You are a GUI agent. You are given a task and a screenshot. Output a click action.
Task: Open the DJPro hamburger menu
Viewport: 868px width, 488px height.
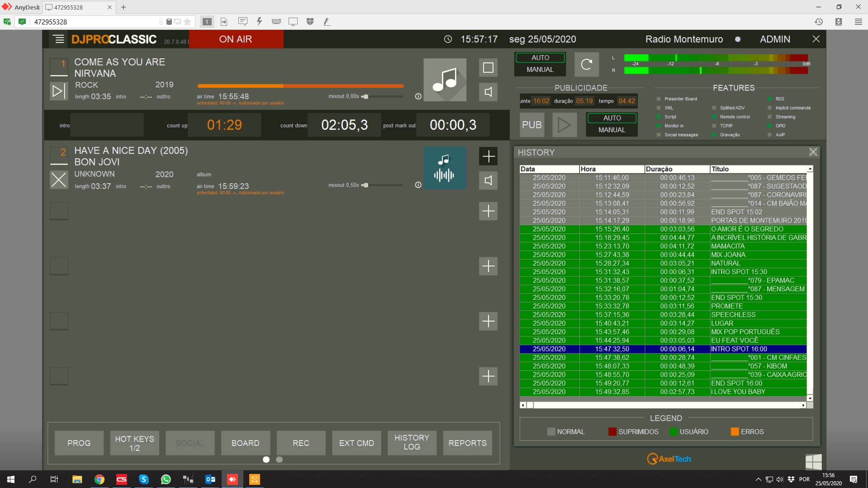pos(59,39)
